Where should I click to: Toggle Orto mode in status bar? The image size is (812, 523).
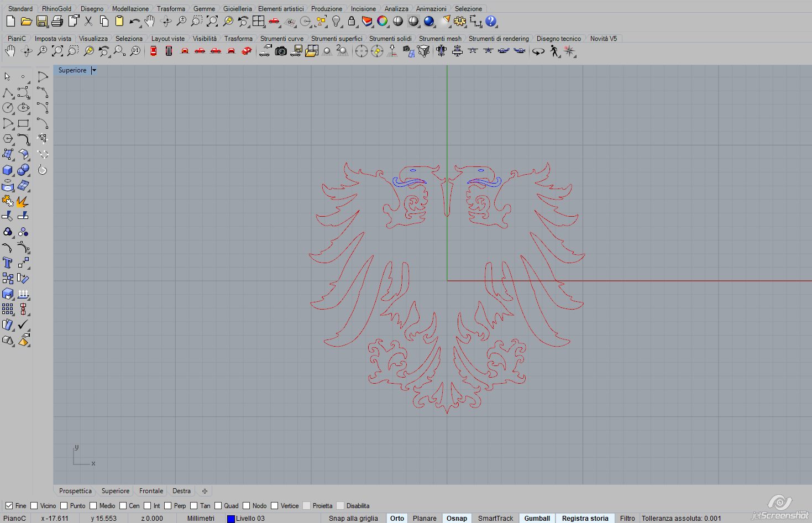click(x=397, y=519)
